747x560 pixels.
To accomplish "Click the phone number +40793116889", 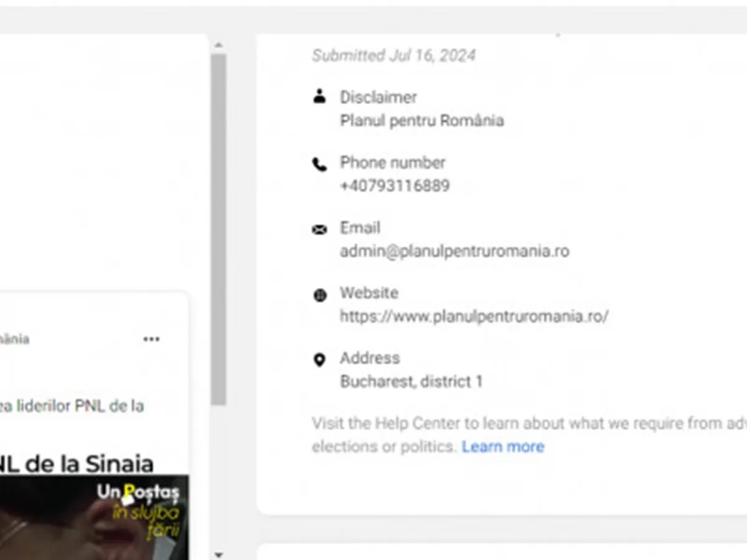I will (395, 185).
